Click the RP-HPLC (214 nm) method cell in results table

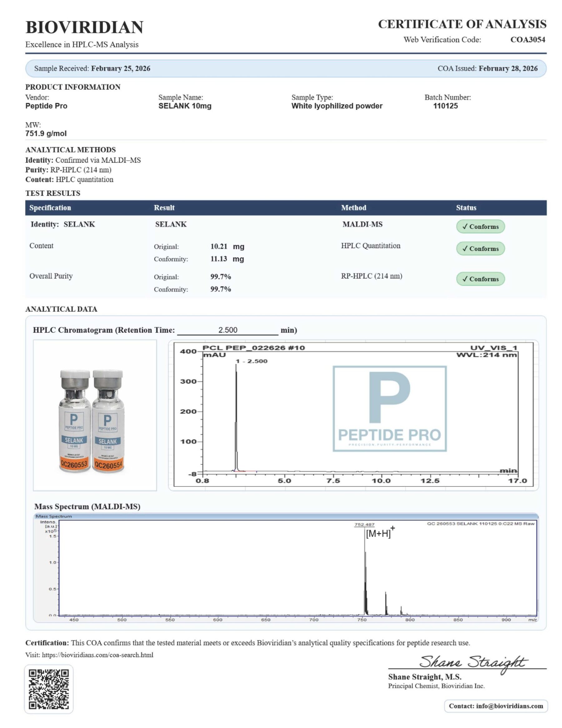[x=372, y=276]
